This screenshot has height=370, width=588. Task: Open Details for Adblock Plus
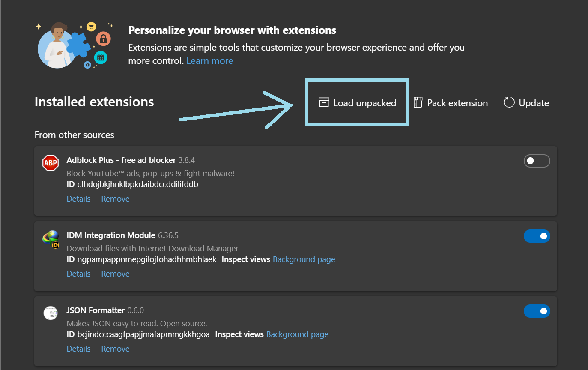point(78,199)
